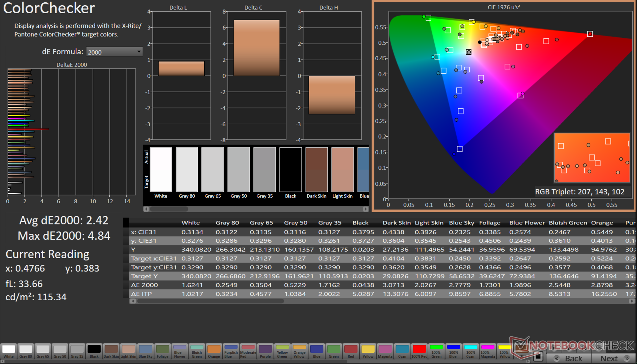The width and height of the screenshot is (637, 364).
Task: Select Blue Sky column header in table
Action: (461, 223)
